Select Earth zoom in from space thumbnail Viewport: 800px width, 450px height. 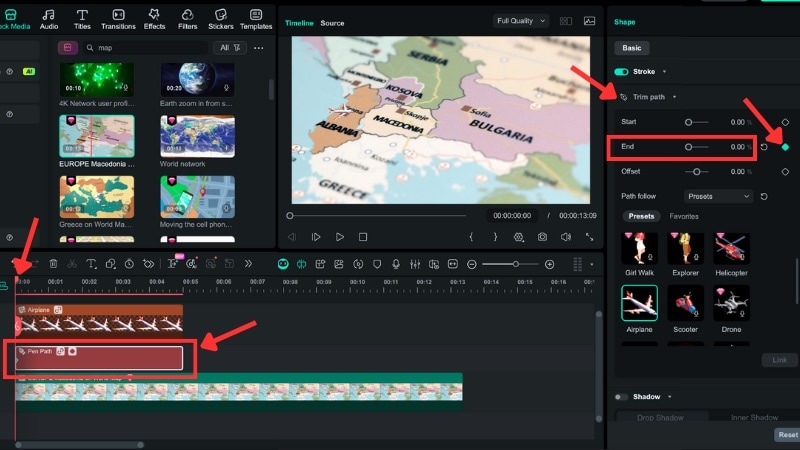tap(197, 80)
